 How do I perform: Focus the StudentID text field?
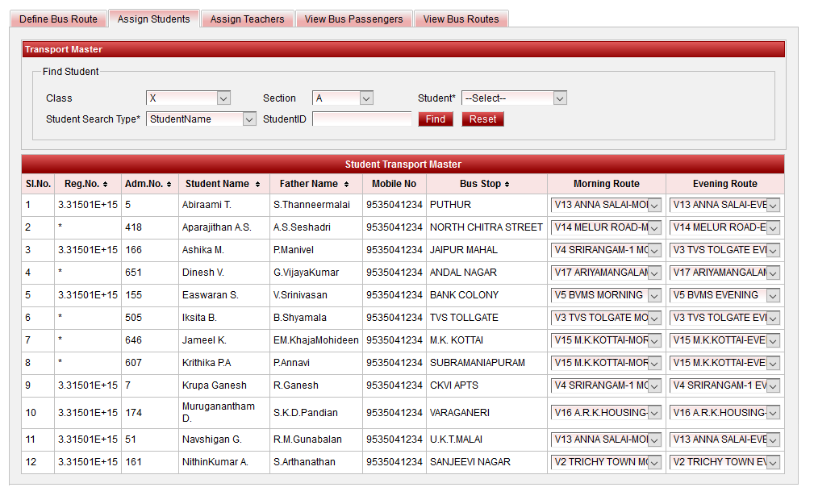(361, 119)
